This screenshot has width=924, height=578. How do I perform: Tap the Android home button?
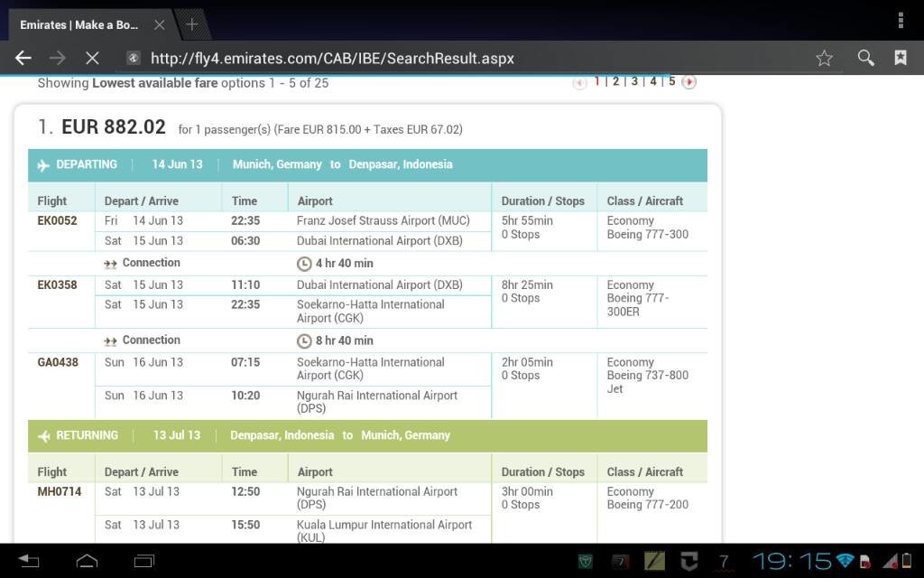pos(88,561)
